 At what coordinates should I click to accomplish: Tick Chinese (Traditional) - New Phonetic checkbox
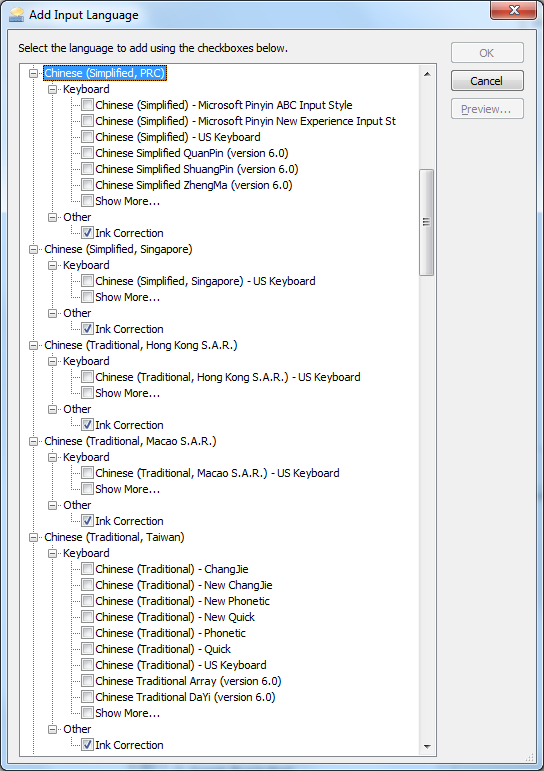pyautogui.click(x=88, y=601)
